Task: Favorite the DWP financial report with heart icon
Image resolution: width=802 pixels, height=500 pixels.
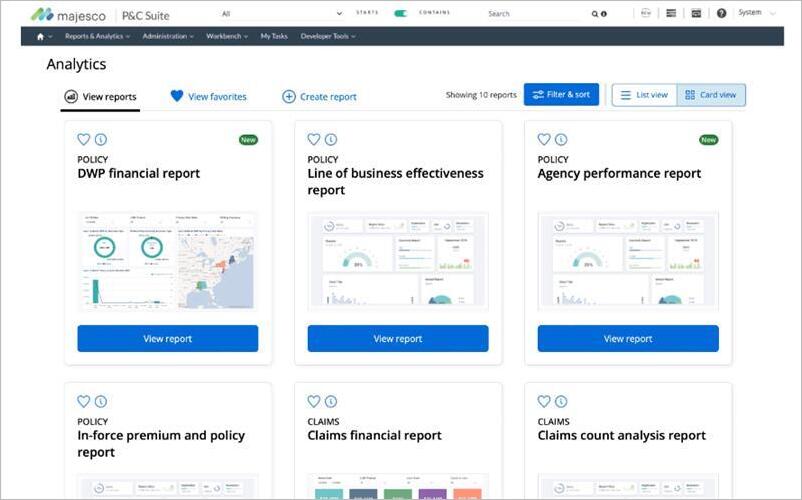Action: click(x=84, y=140)
